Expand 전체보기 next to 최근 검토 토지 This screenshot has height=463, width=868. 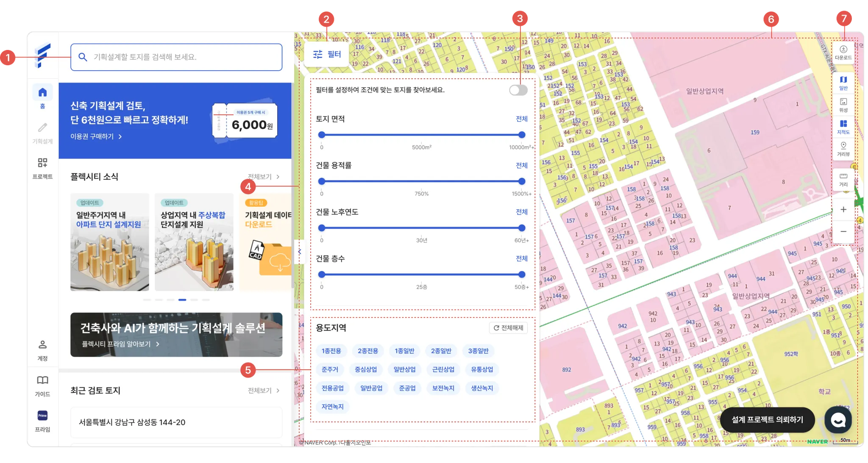pyautogui.click(x=263, y=391)
